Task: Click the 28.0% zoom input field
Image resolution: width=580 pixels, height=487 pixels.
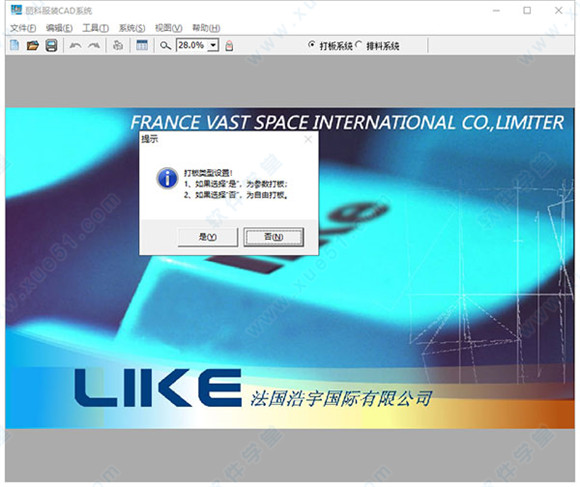Action: pos(192,45)
